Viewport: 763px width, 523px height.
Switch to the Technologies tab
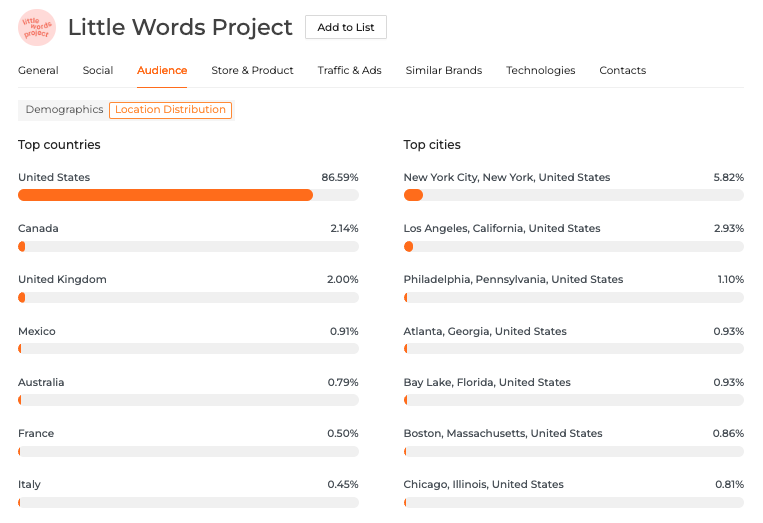[x=540, y=71]
